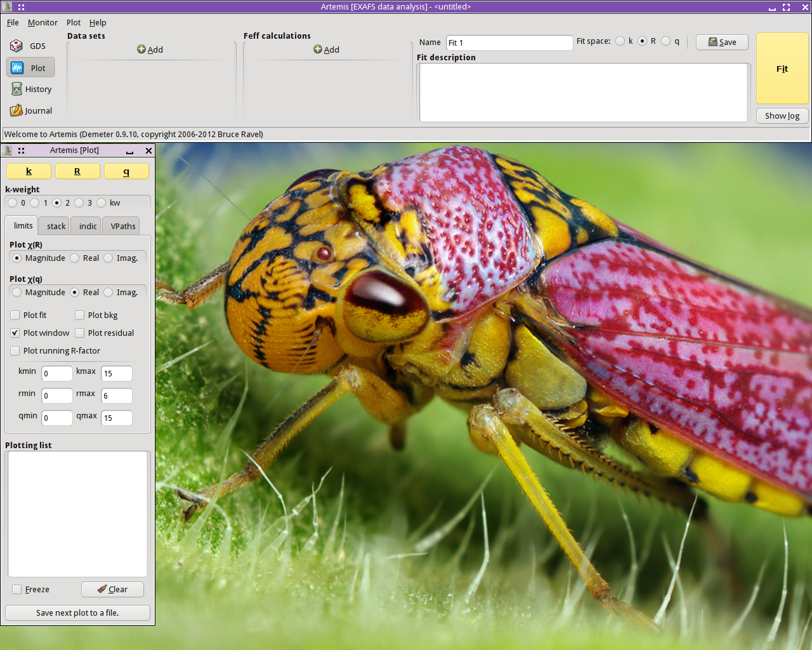Enable the Plot bkg checkbox
This screenshot has height=650, width=812.
[96, 315]
